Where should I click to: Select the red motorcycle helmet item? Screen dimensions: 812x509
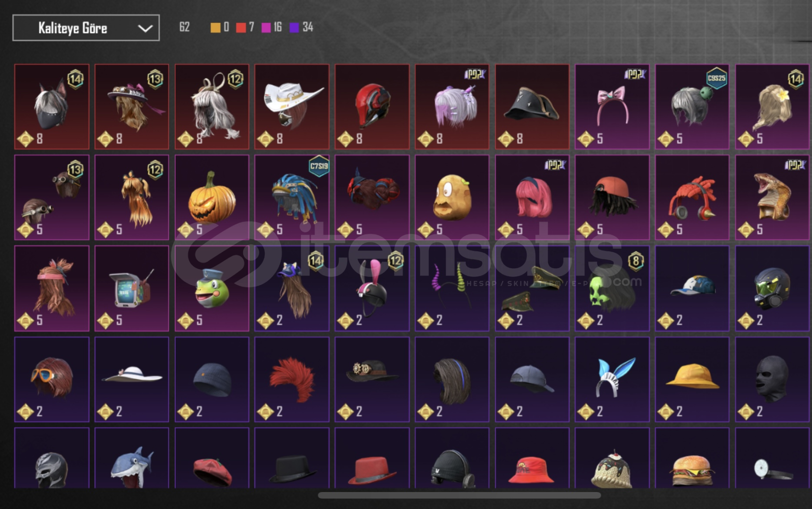(372, 107)
